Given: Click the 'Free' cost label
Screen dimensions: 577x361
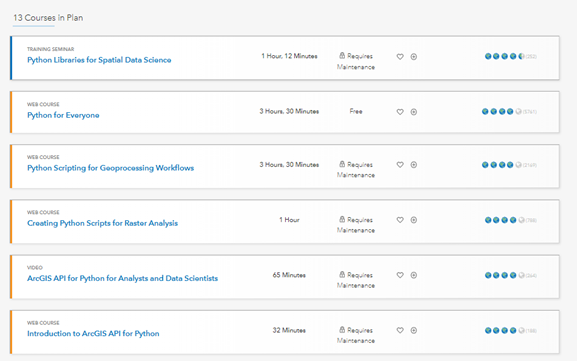Looking at the screenshot, I should [x=356, y=112].
